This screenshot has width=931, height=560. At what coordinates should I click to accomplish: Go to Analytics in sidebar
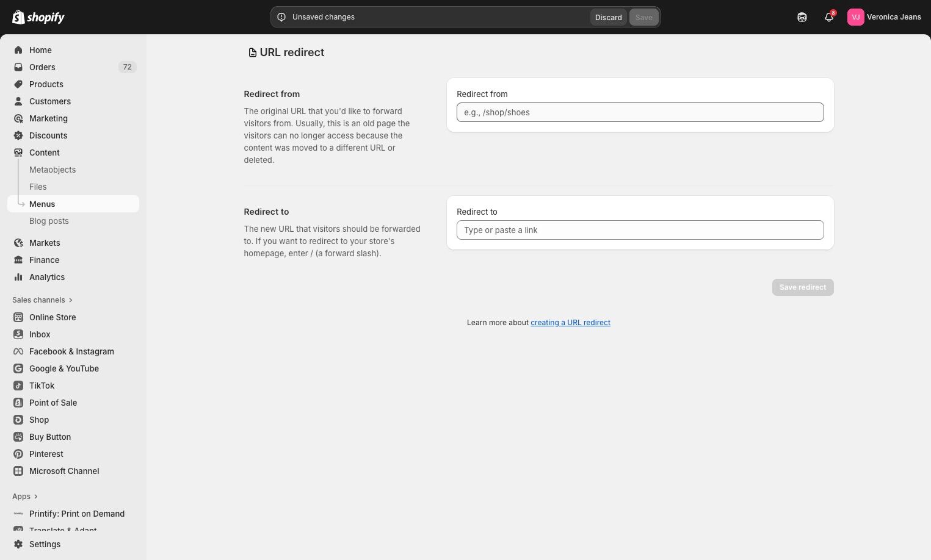pos(47,277)
